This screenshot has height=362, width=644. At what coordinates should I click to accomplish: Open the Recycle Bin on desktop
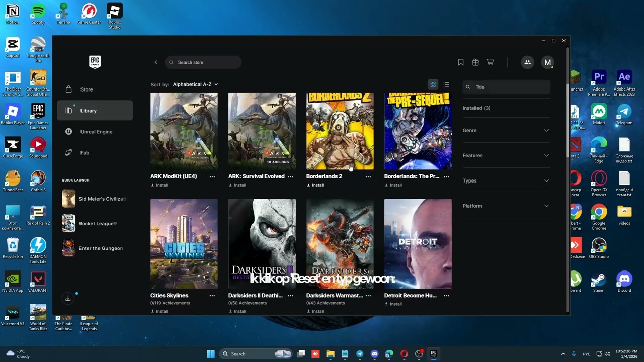click(13, 248)
